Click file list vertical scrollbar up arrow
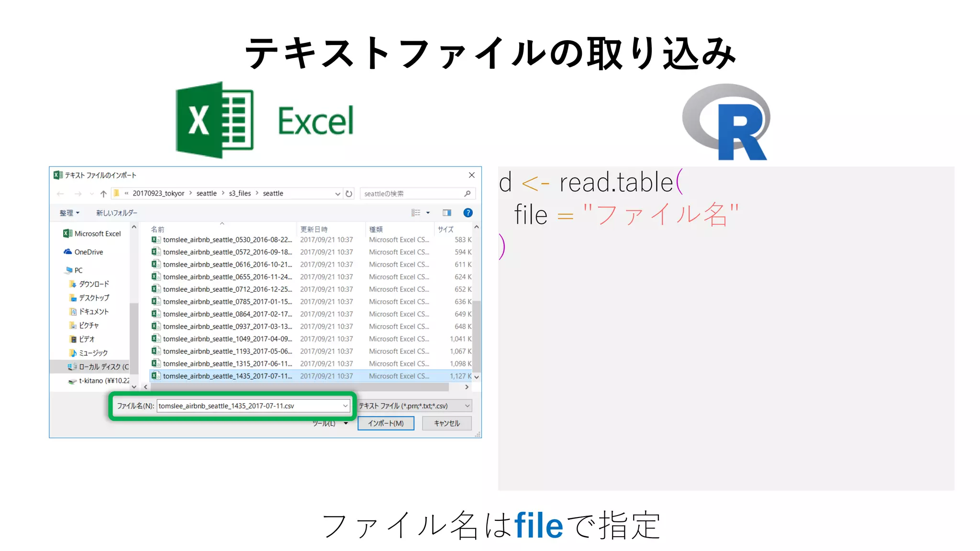This screenshot has width=980, height=551. [x=477, y=227]
